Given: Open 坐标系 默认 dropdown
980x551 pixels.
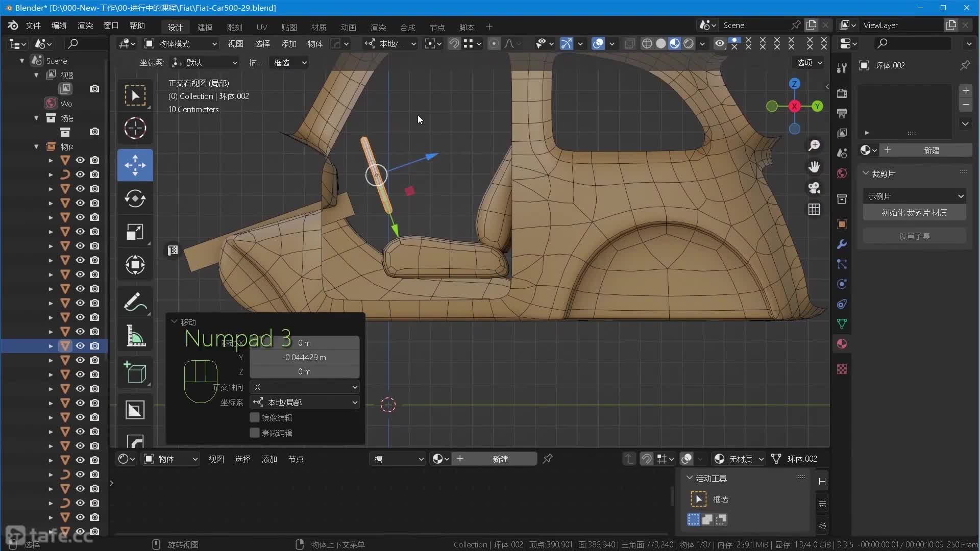Looking at the screenshot, I should (x=205, y=63).
